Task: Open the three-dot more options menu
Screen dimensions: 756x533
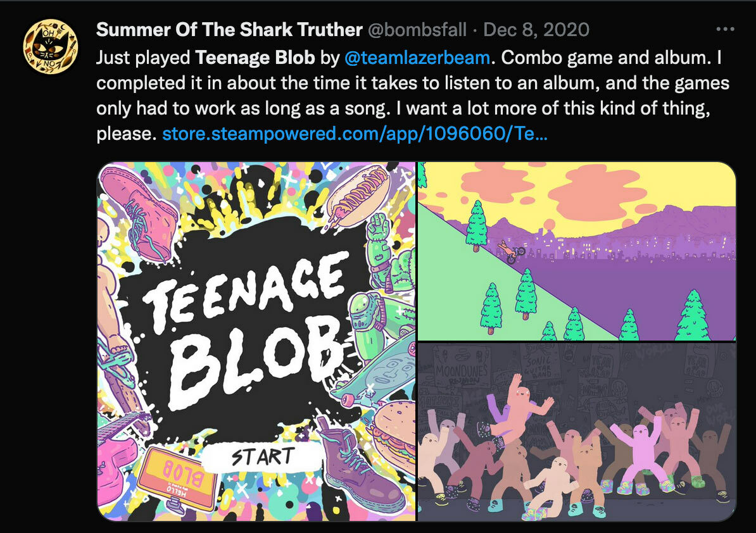Action: pyautogui.click(x=725, y=29)
